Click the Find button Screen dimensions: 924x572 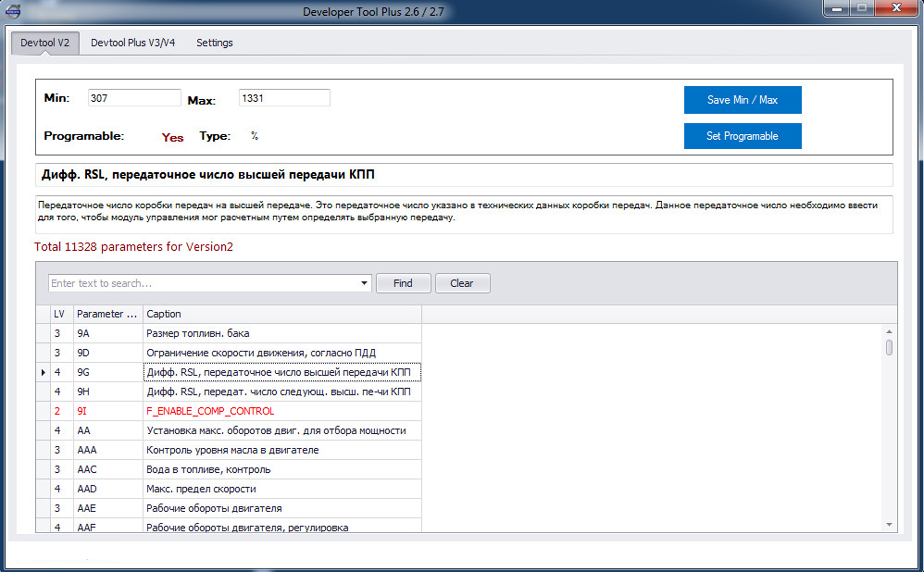point(403,283)
